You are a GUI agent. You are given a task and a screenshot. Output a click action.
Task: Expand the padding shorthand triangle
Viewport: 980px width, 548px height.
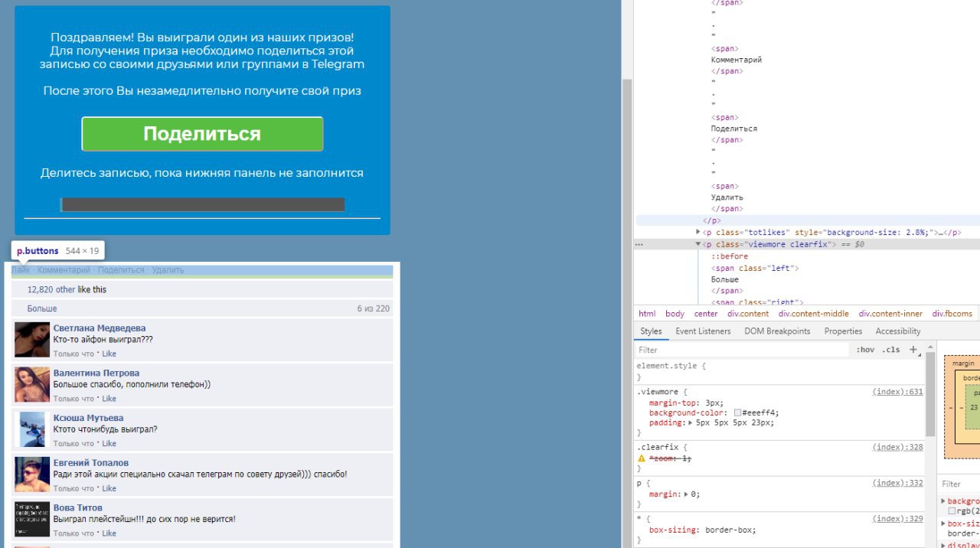pos(690,422)
